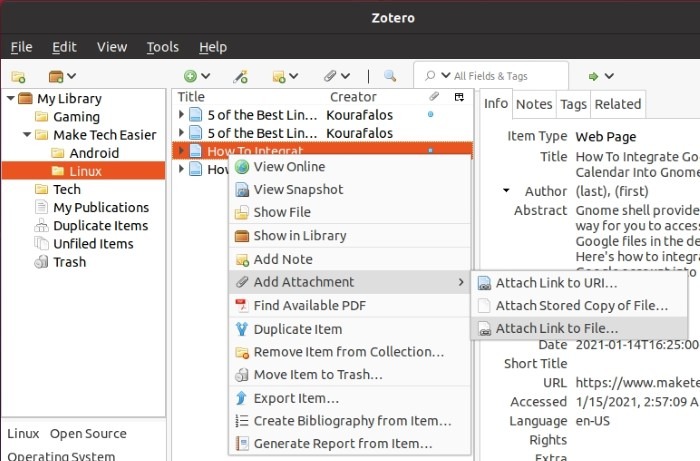Image resolution: width=700 pixels, height=461 pixels.
Task: Choose Move Item to Trash
Action: click(x=350, y=375)
